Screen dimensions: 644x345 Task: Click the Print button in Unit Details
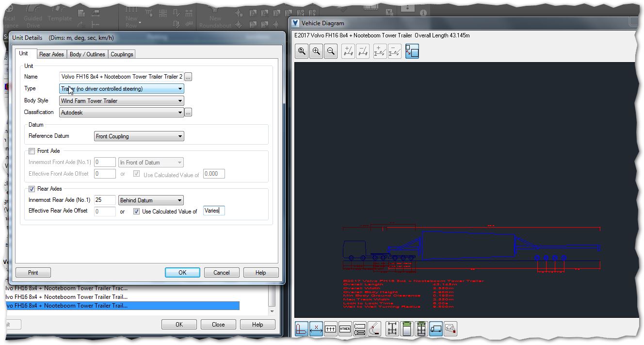click(33, 273)
